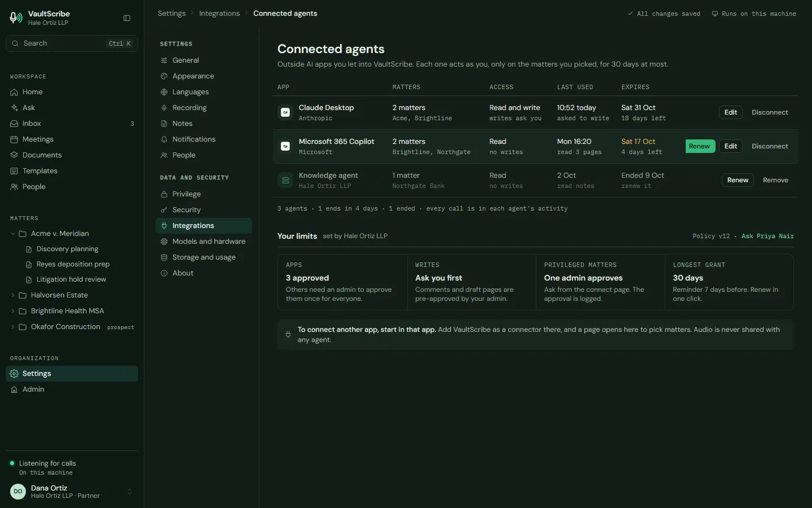This screenshot has width=812, height=508.
Task: Open the Reyes deposition prep note
Action: [x=73, y=264]
